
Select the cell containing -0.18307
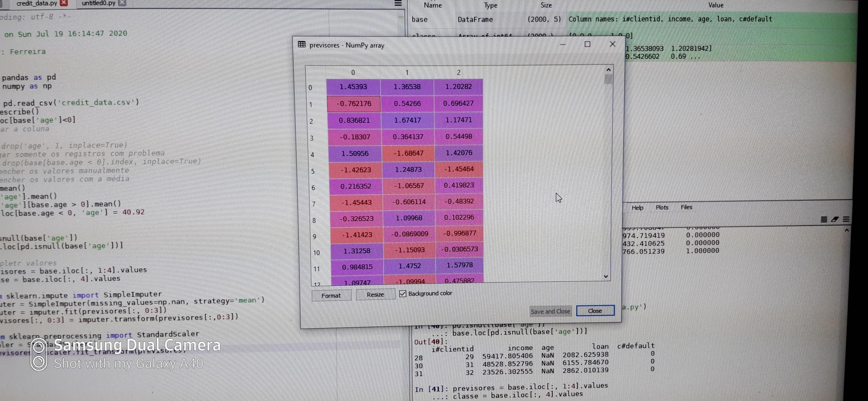click(355, 137)
